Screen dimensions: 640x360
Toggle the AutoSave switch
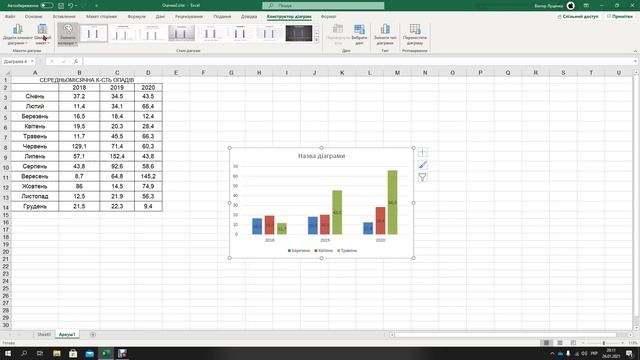click(47, 5)
